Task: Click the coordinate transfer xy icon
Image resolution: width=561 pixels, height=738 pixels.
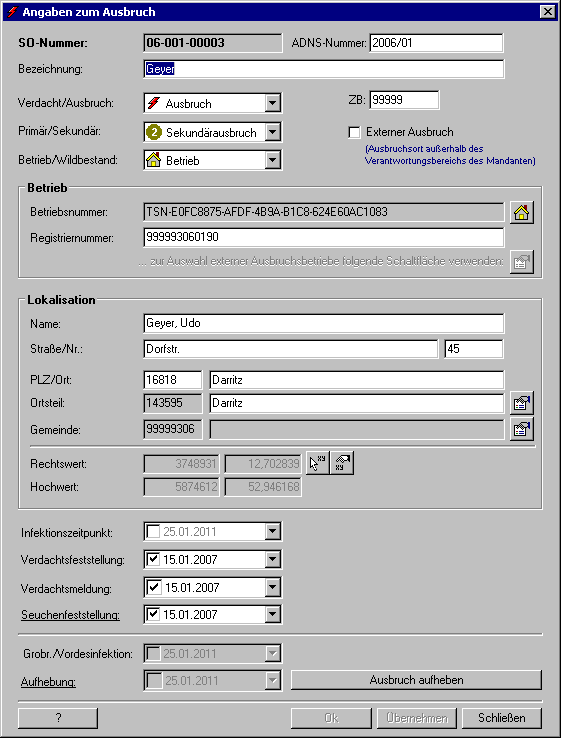Action: pyautogui.click(x=342, y=464)
